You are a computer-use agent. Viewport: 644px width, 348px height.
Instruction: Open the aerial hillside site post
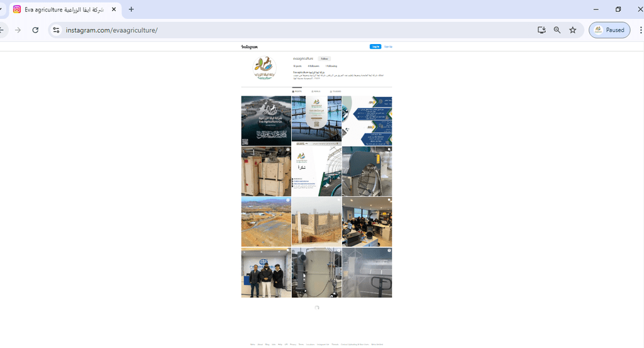coord(266,222)
